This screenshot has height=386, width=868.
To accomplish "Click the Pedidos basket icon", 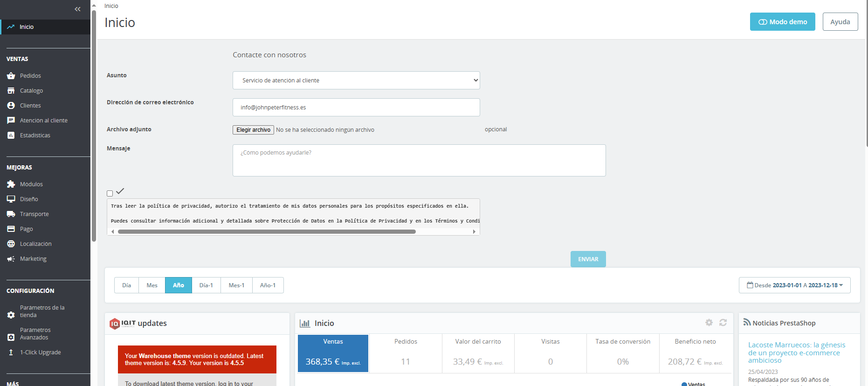I will pyautogui.click(x=11, y=76).
